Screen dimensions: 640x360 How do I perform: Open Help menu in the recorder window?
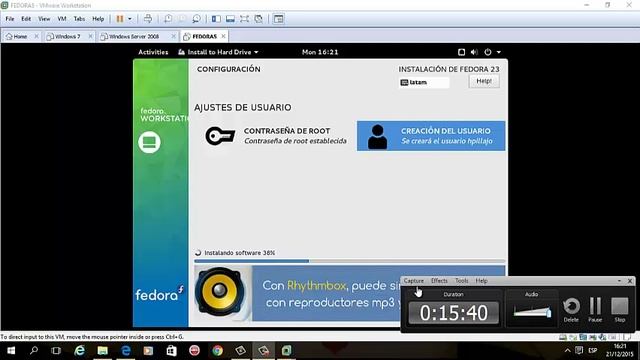pyautogui.click(x=482, y=281)
